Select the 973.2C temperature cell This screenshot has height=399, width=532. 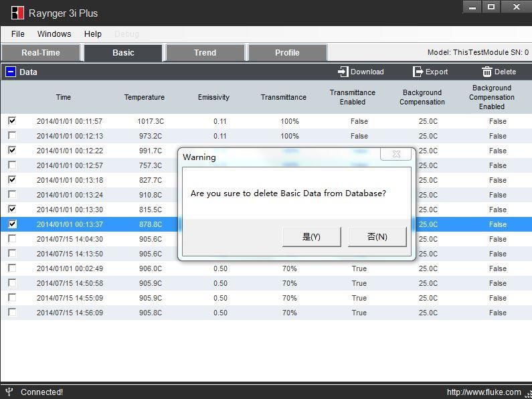[x=151, y=136]
